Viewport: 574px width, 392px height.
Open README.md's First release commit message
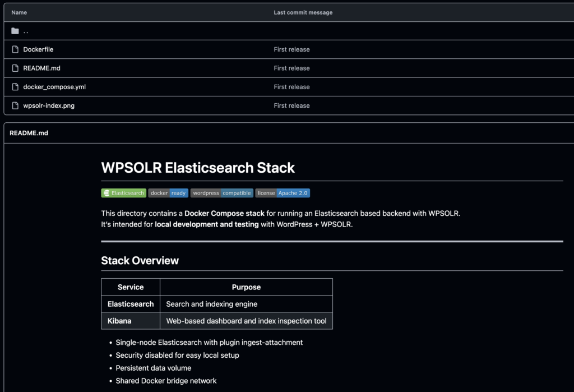click(291, 68)
